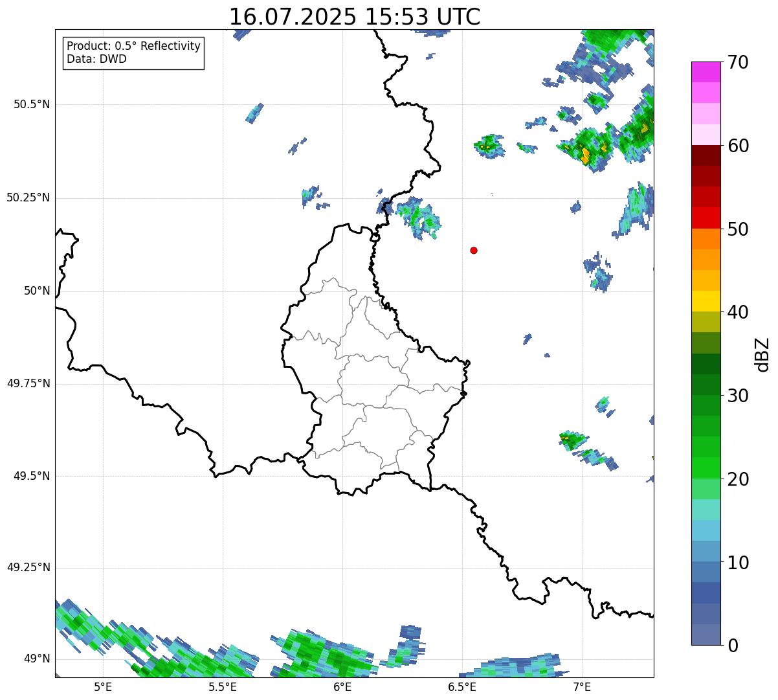Click the title "16.07.2025 15:53 UTC"
This screenshot has width=778, height=700.
[355, 17]
